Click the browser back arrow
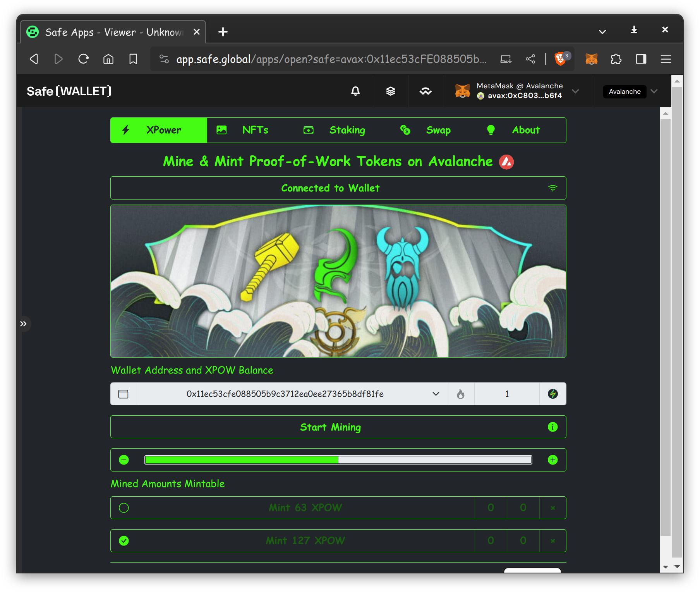The width and height of the screenshot is (700, 592). [x=34, y=59]
